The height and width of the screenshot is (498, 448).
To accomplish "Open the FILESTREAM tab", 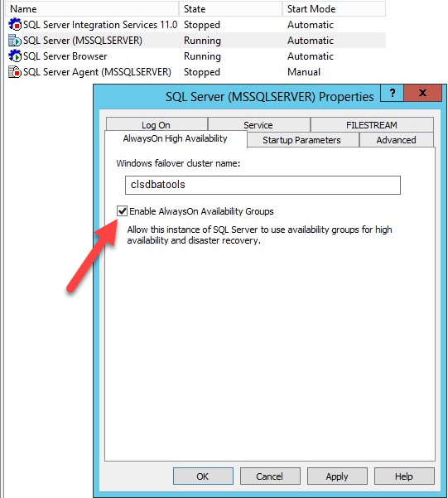I will (372, 125).
